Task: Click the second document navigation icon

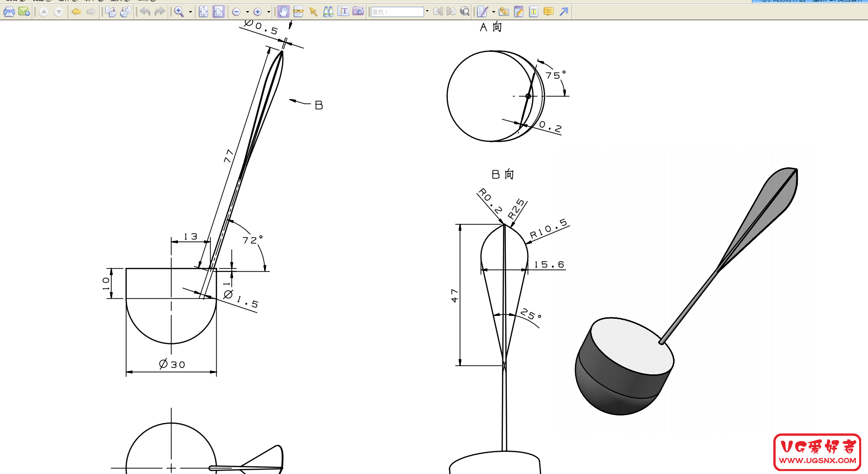Action: tap(126, 12)
